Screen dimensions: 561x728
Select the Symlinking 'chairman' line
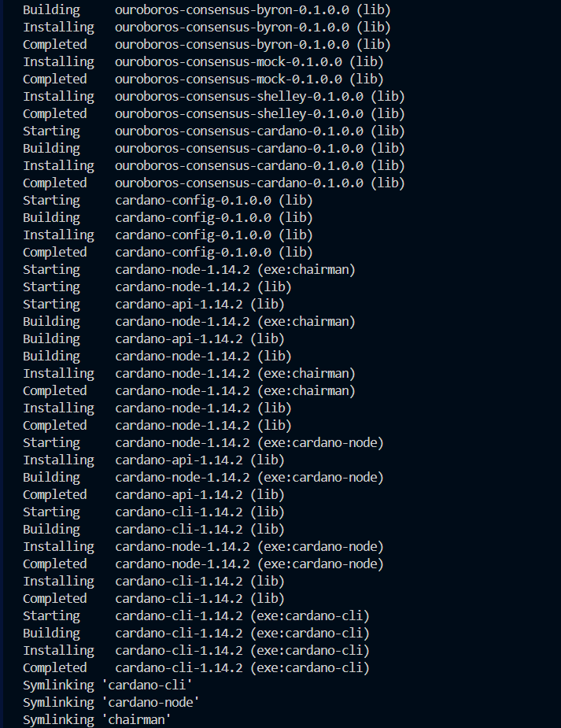pos(97,719)
